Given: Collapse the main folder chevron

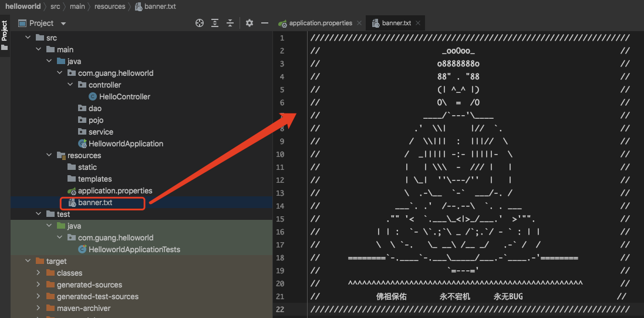Looking at the screenshot, I should pyautogui.click(x=39, y=49).
